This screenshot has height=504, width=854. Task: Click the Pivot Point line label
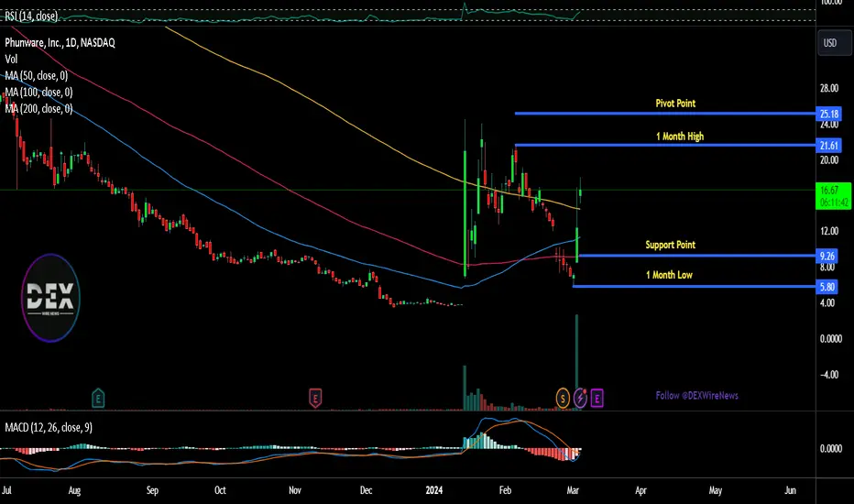pos(675,103)
